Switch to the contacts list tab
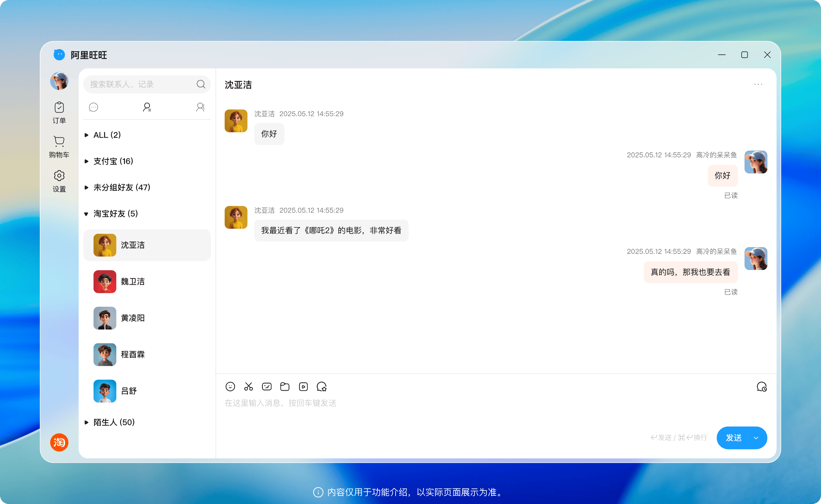This screenshot has width=821, height=504. click(147, 107)
